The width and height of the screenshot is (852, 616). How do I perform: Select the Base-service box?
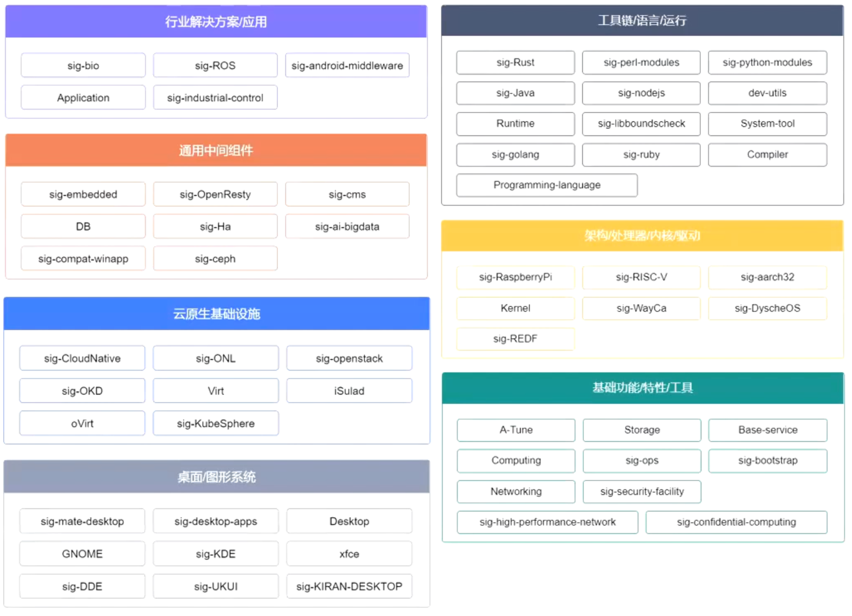pos(768,430)
